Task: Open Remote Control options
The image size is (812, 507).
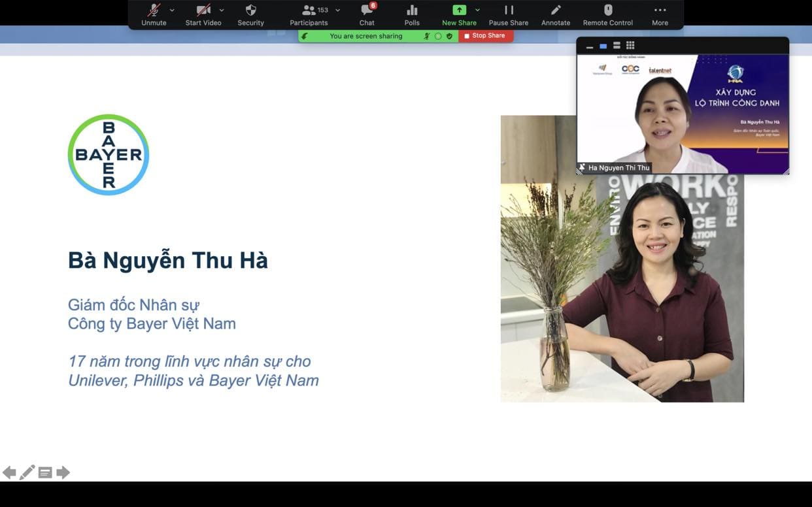Action: (608, 15)
